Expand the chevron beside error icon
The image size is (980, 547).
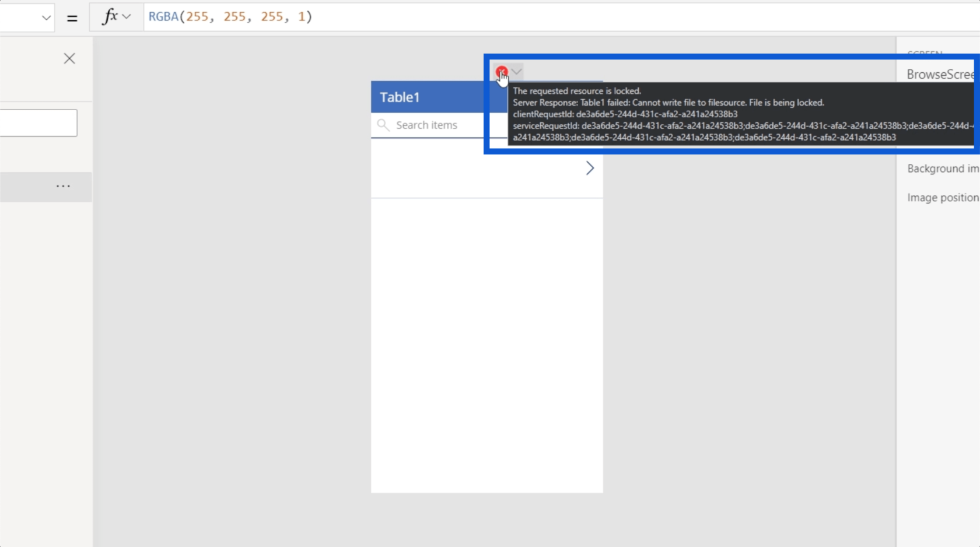coord(517,72)
